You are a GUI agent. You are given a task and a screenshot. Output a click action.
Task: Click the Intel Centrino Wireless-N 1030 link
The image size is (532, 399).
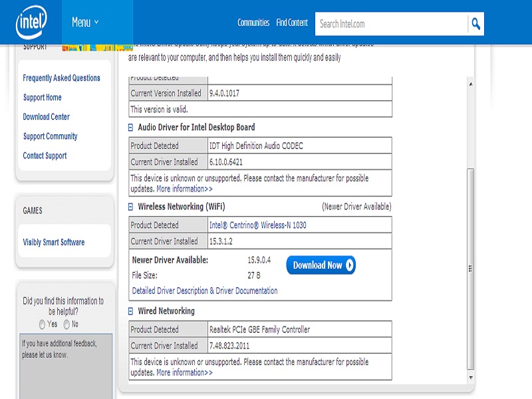coord(257,225)
